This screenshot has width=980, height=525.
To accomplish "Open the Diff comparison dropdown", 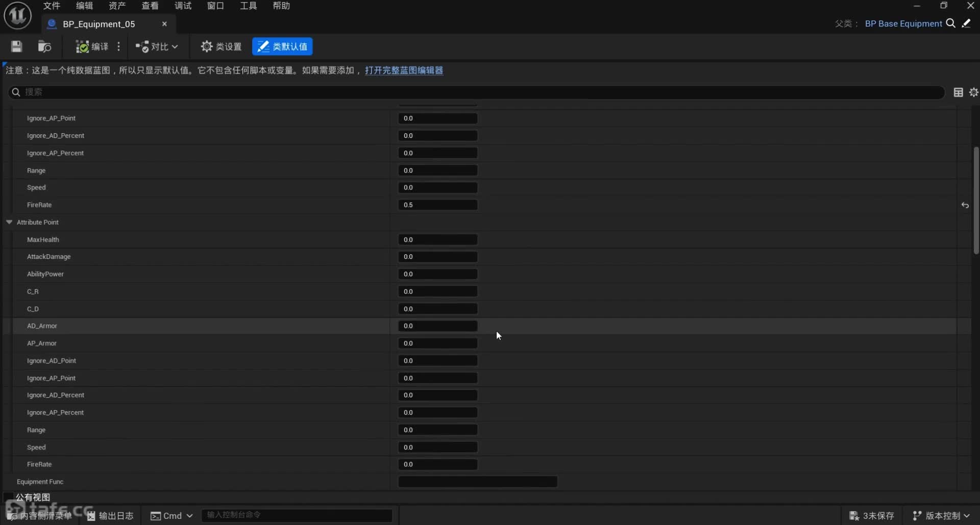I will coord(157,46).
